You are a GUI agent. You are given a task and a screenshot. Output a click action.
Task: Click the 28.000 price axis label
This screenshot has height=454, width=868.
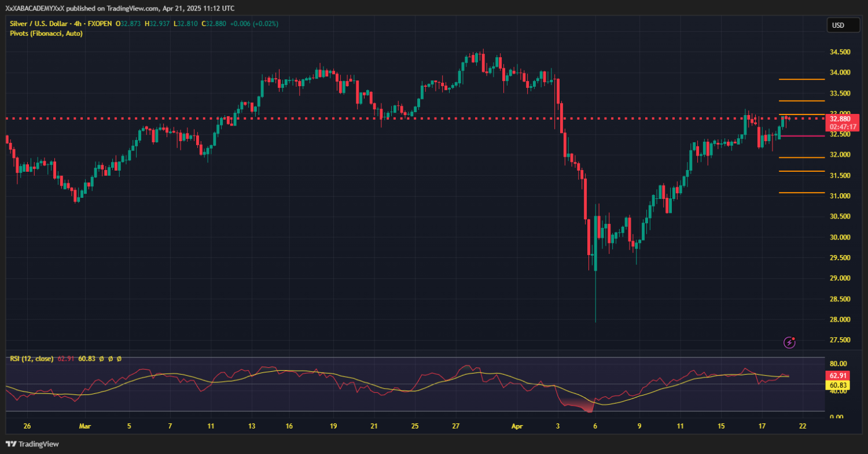pos(840,319)
